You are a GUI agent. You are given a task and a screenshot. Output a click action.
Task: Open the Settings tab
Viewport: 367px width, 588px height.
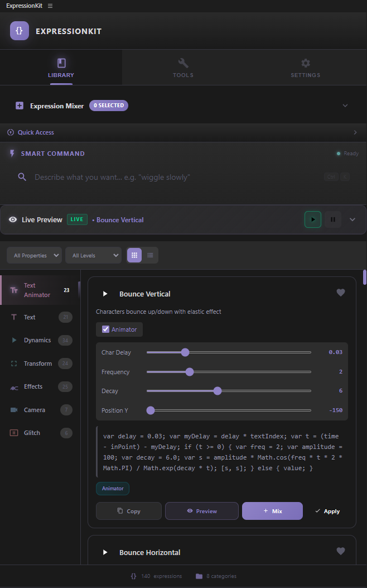(x=306, y=68)
